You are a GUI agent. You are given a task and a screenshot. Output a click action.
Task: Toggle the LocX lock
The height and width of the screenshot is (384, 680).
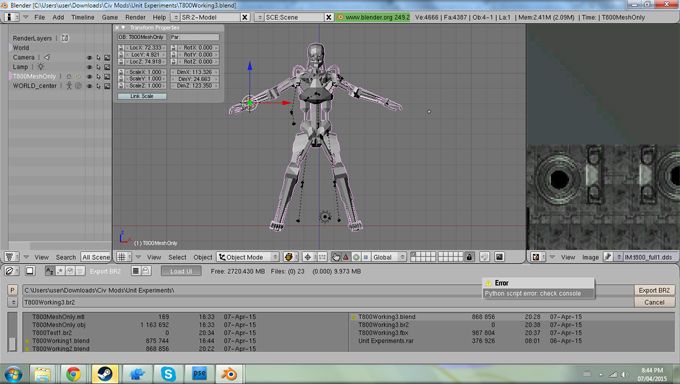click(121, 48)
